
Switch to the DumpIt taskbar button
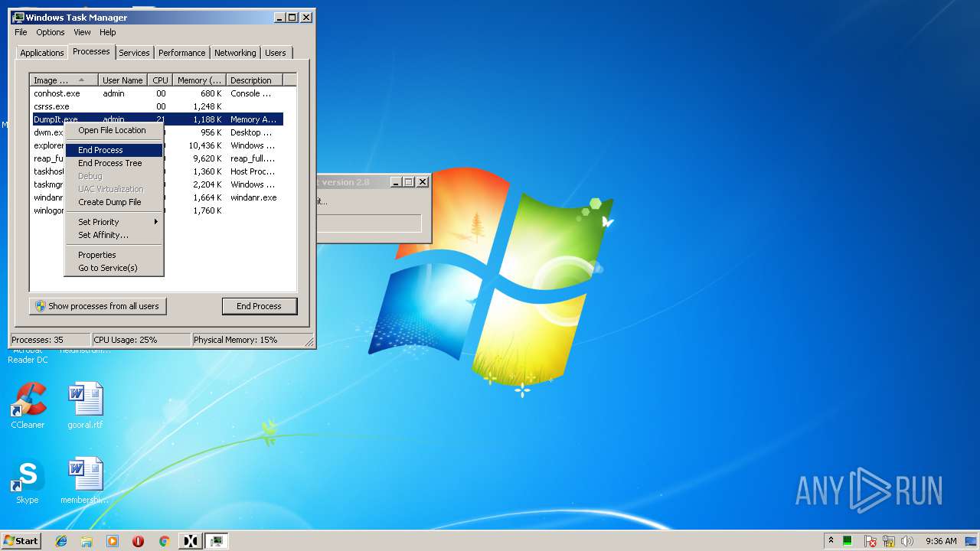pos(191,541)
